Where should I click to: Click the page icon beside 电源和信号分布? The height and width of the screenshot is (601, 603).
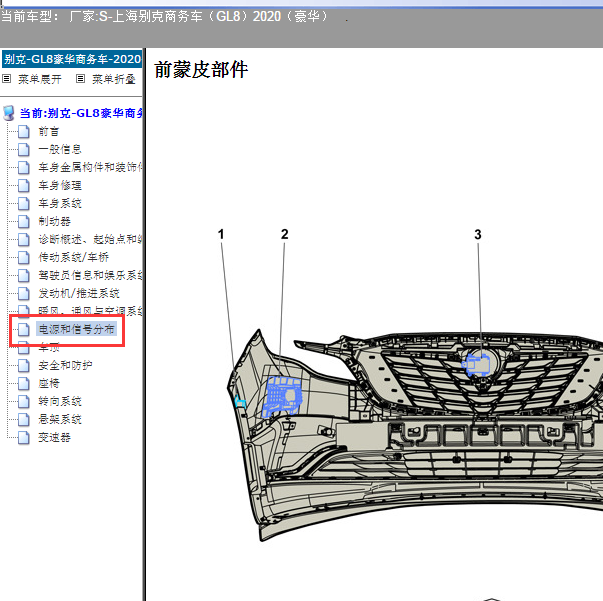24,330
